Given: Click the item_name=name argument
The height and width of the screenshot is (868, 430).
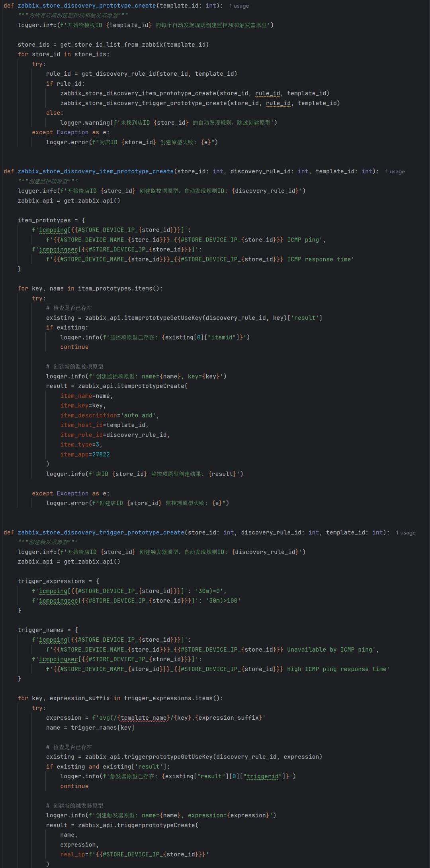Looking at the screenshot, I should 87,396.
